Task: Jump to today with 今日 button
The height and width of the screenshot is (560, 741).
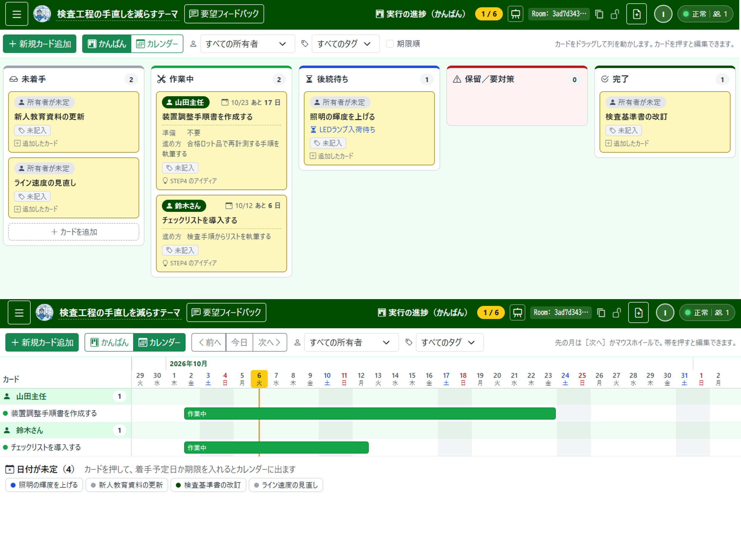Action: pyautogui.click(x=239, y=342)
